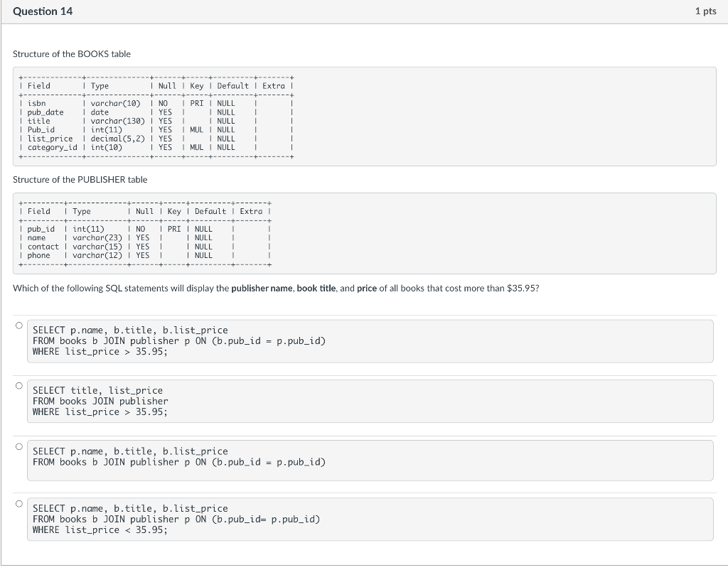The height and width of the screenshot is (570, 728).
Task: Click the Pub_id field in BOOKS table
Action: (41, 130)
